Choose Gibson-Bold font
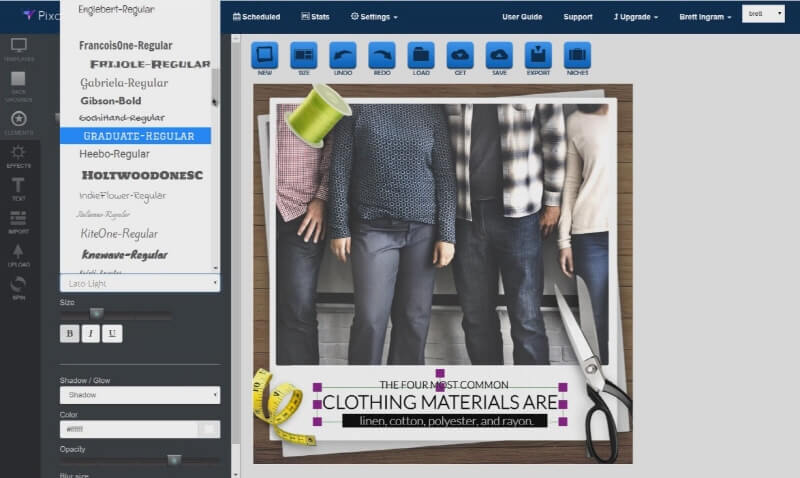The width and height of the screenshot is (800, 478). pyautogui.click(x=111, y=101)
